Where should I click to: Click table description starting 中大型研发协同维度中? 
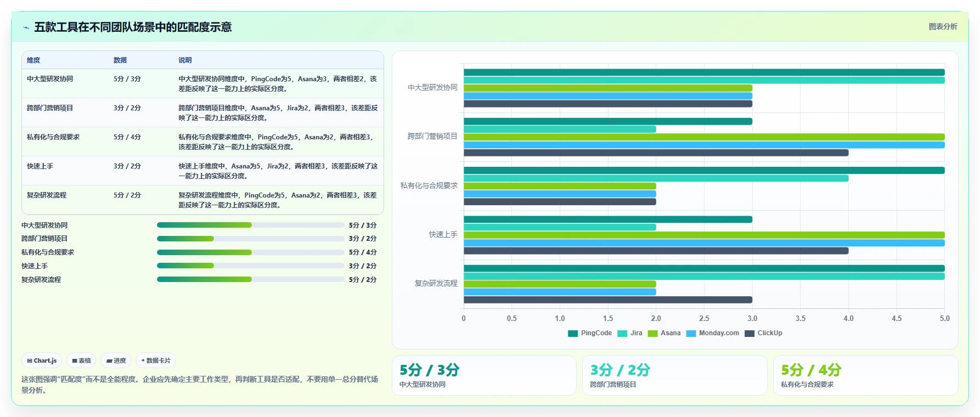click(278, 84)
